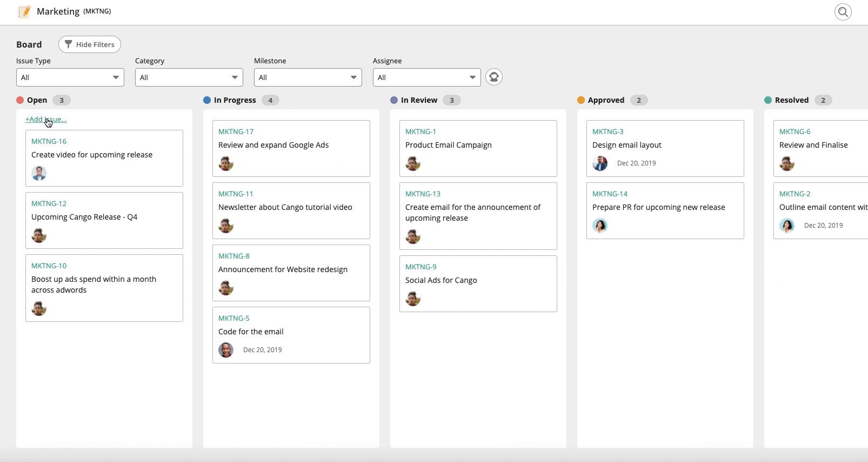Select the Announcement for Website redesign card

(291, 273)
